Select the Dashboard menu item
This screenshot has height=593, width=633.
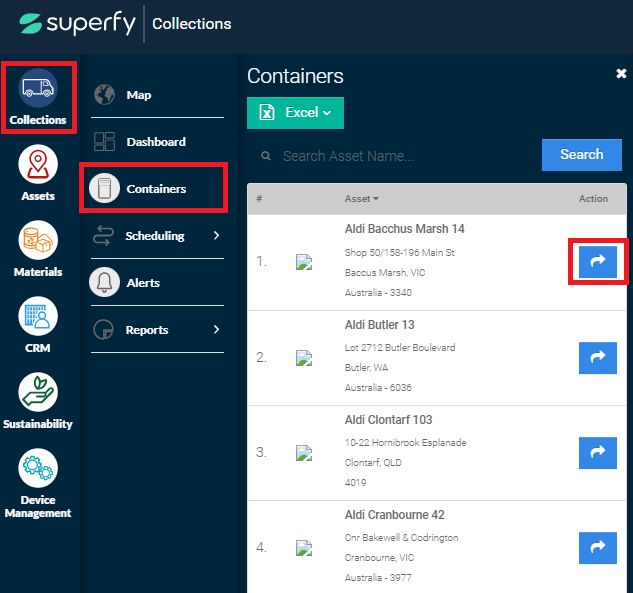[157, 142]
